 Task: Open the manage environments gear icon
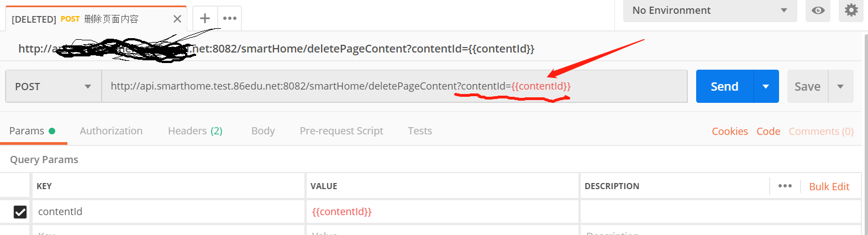tap(851, 10)
